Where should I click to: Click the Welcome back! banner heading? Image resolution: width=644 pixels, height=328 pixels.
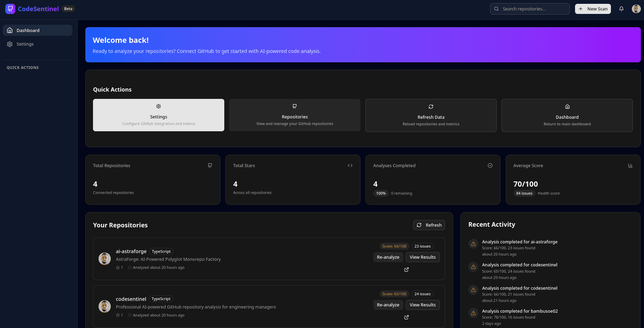click(121, 40)
